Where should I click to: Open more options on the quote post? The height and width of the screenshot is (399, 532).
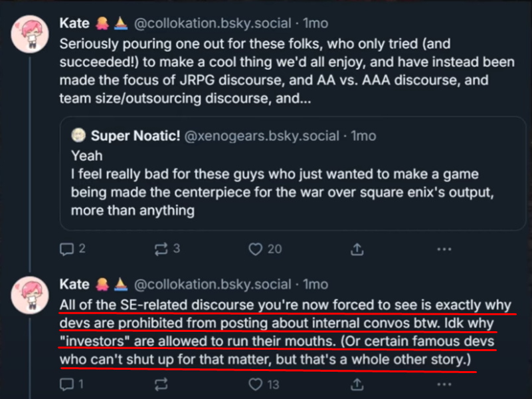(x=444, y=249)
